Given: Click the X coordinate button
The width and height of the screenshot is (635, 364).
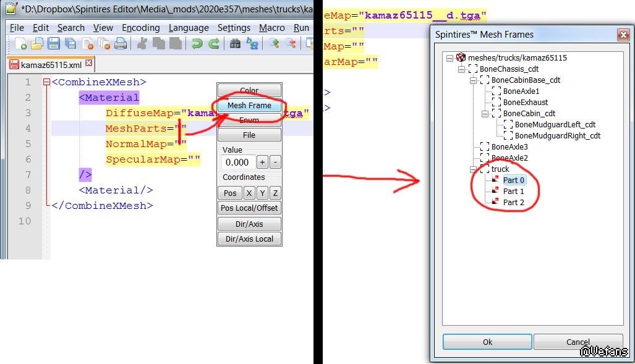Looking at the screenshot, I should pyautogui.click(x=249, y=193).
